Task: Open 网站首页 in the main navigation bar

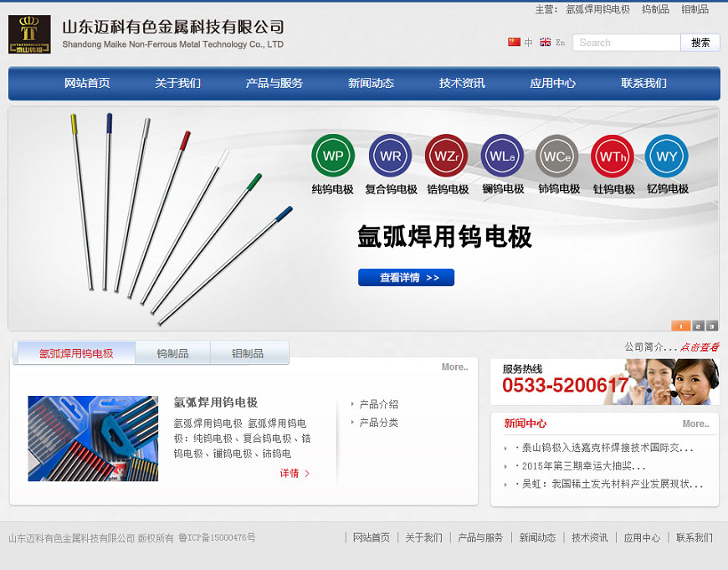Action: coord(87,83)
